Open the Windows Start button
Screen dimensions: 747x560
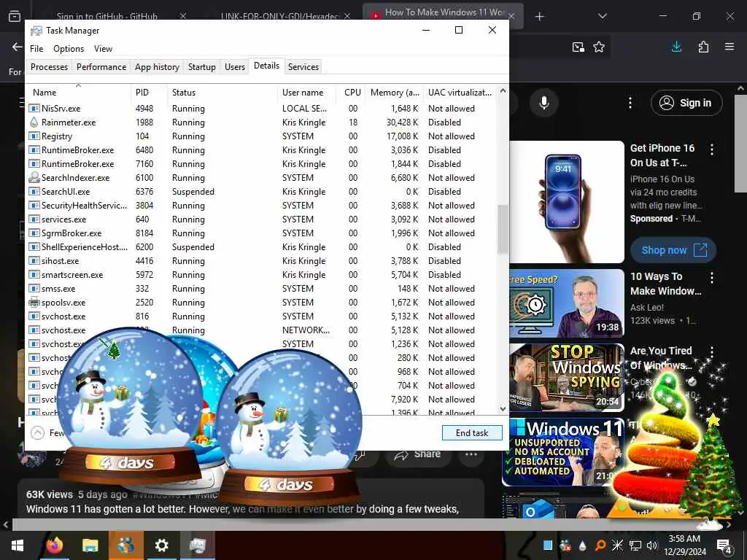pyautogui.click(x=18, y=545)
